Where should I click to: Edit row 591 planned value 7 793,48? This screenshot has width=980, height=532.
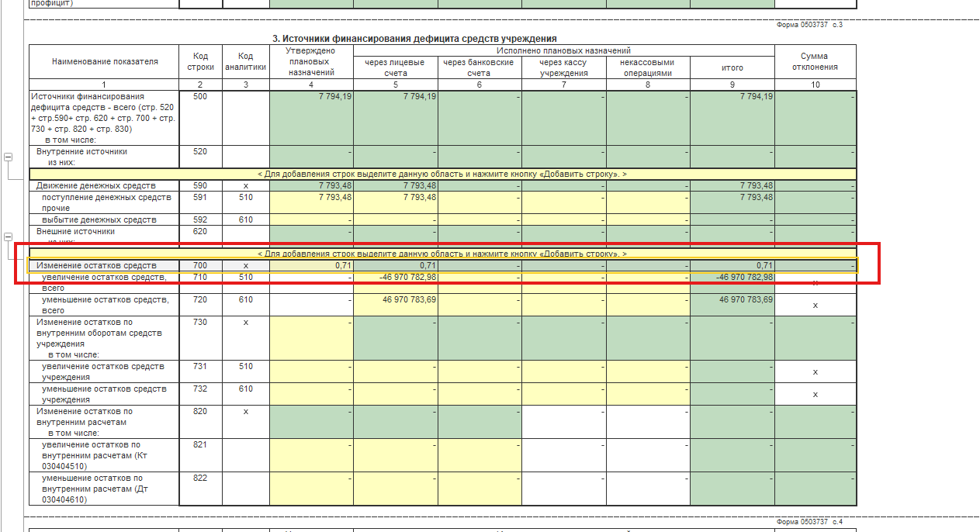(311, 203)
